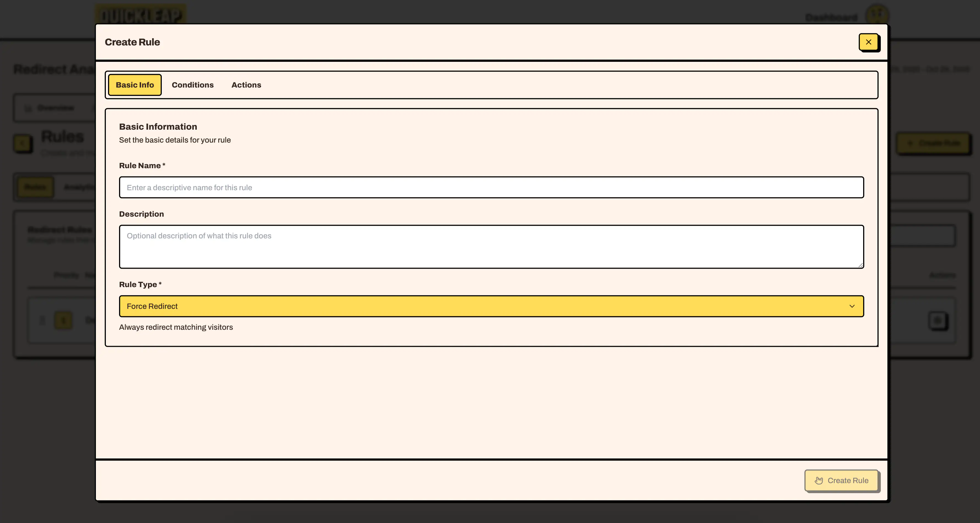Dismiss the Create Rule dialog with the X icon

coord(869,42)
